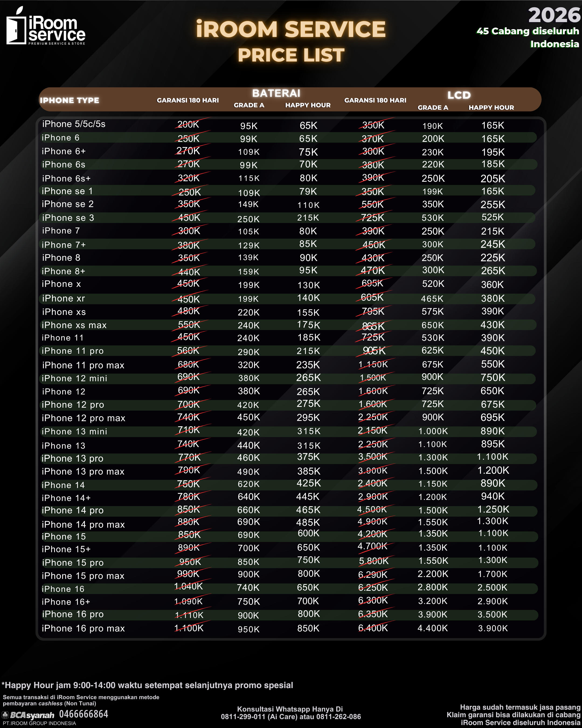The image size is (582, 728).
Task: Select the iPhone 5/5c/5s row label
Action: point(74,124)
